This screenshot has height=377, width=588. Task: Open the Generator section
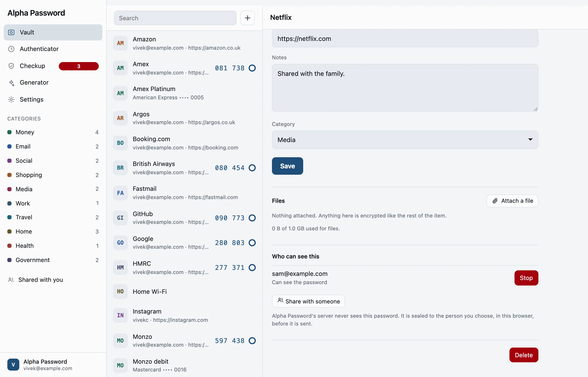[53, 83]
